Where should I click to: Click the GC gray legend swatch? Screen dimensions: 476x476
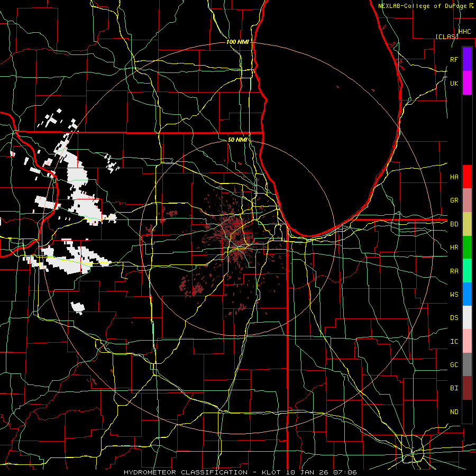tap(467, 364)
